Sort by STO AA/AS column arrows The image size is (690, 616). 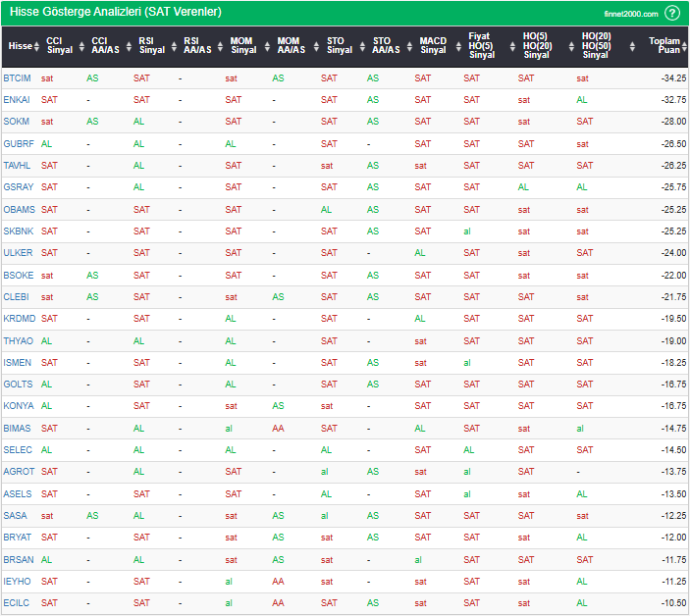coord(409,46)
